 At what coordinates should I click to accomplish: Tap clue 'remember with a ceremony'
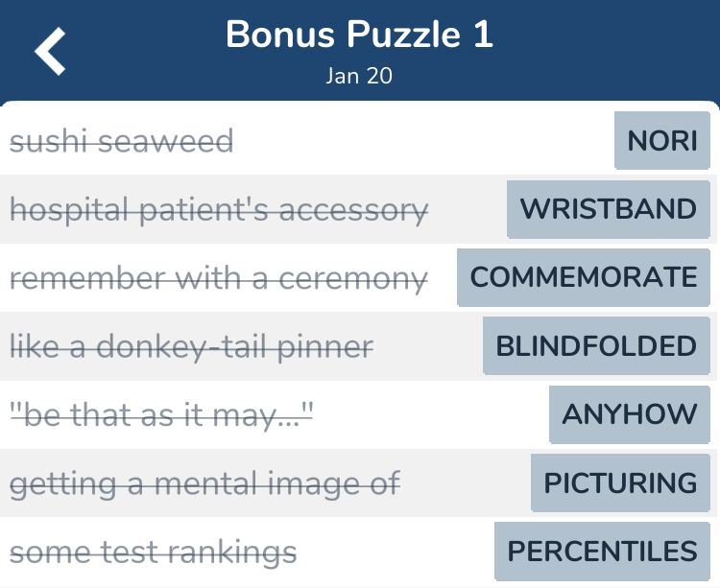[219, 279]
